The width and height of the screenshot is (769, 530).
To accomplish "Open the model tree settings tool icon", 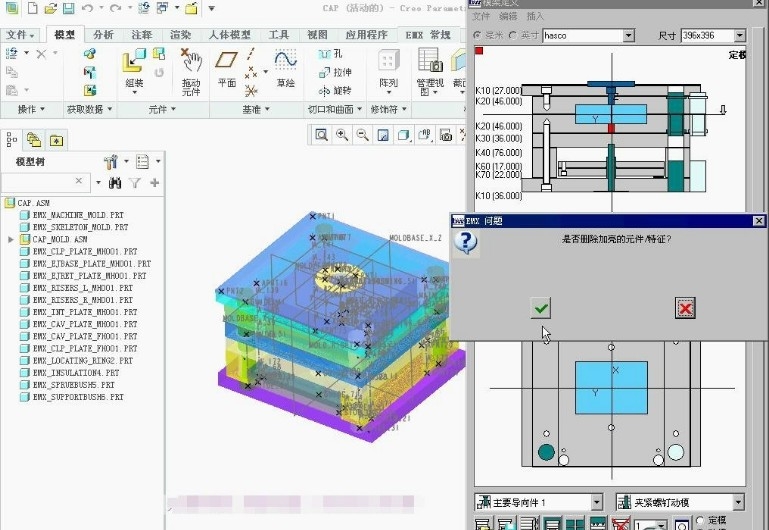I will (x=111, y=161).
